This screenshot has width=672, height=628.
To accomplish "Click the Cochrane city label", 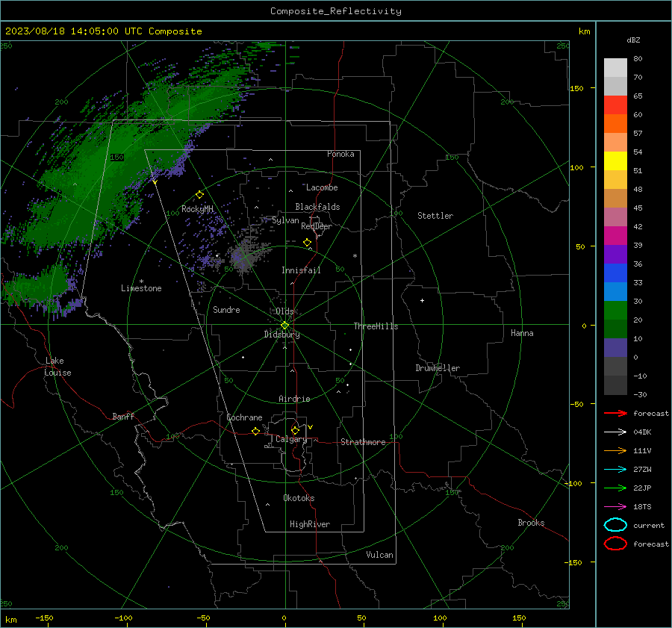I will (244, 417).
